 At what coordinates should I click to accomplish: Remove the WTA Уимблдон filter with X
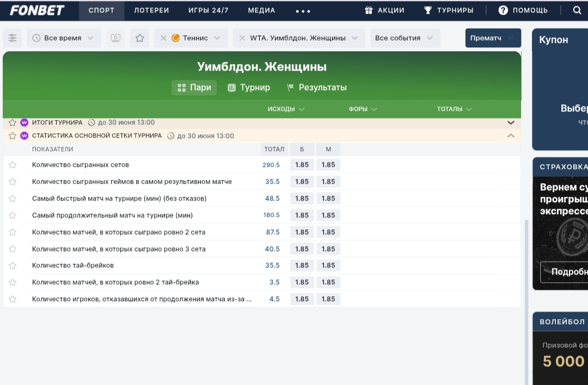pos(242,38)
